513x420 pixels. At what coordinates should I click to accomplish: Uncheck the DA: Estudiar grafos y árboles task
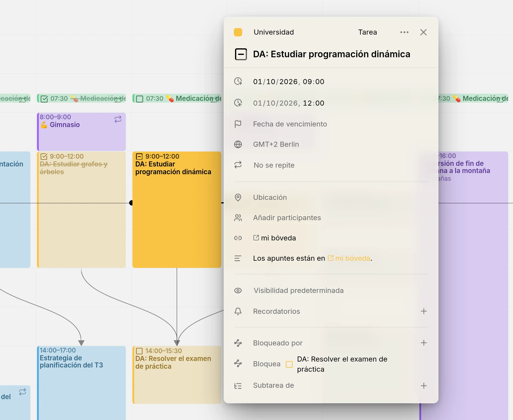[x=44, y=157]
